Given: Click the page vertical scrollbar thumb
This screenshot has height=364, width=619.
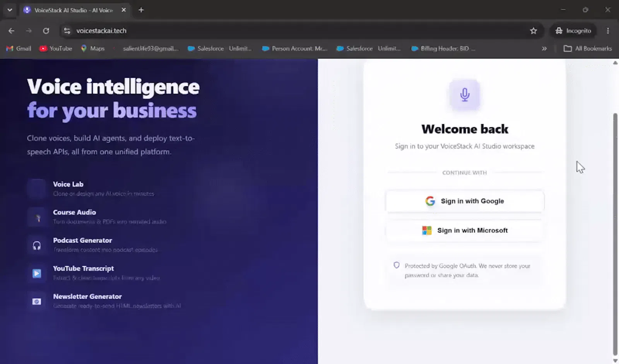Looking at the screenshot, I should (615, 234).
